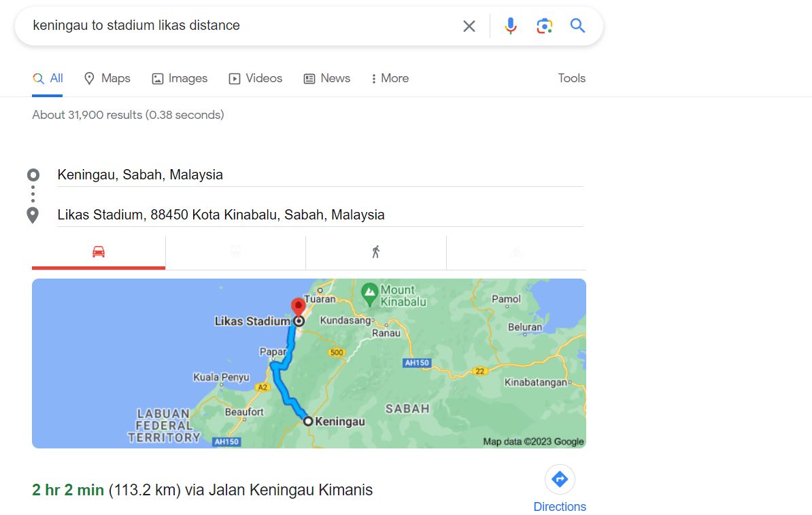Viewport: 812px width, 515px height.
Task: Open Google Lens image search icon
Action: (x=544, y=25)
